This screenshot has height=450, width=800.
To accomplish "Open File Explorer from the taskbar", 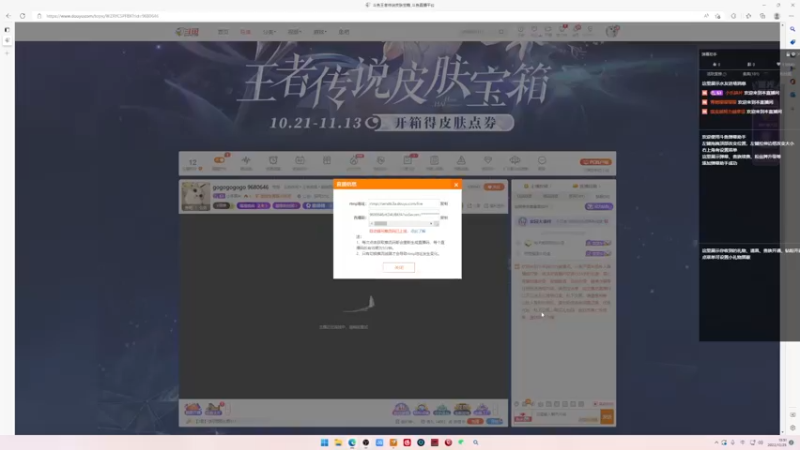I will coord(338,442).
